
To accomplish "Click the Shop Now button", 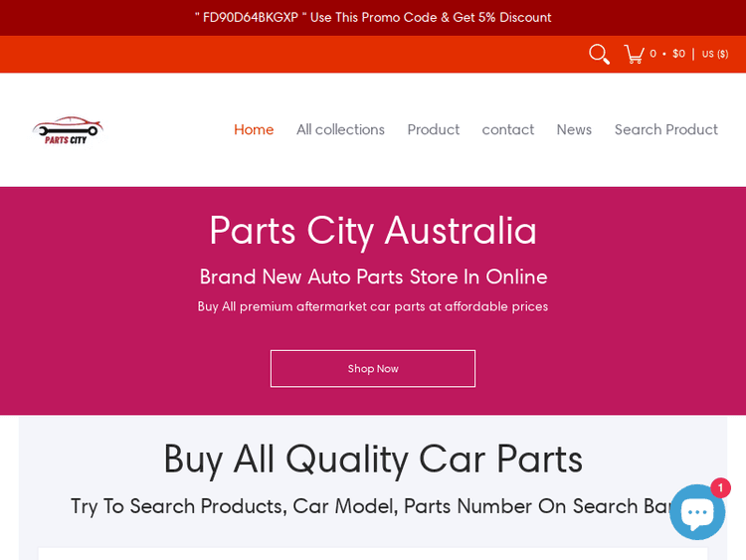I will (x=373, y=369).
